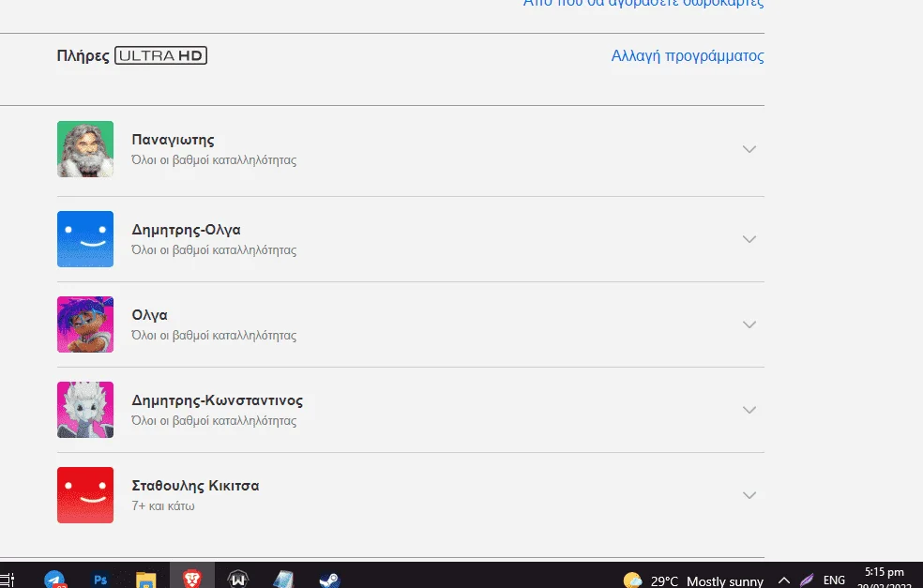Select the profile name Ολγα

click(x=149, y=315)
